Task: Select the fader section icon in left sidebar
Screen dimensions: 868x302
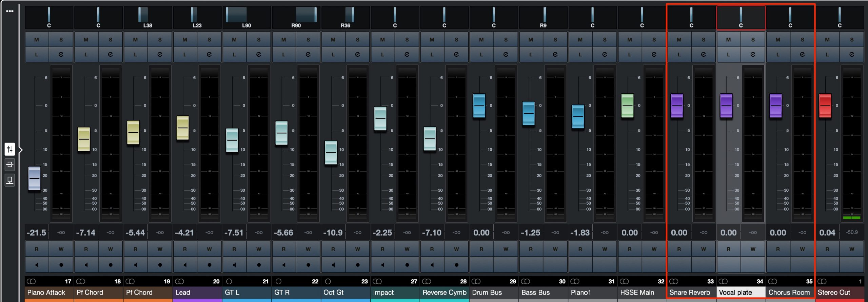Action: tap(10, 149)
